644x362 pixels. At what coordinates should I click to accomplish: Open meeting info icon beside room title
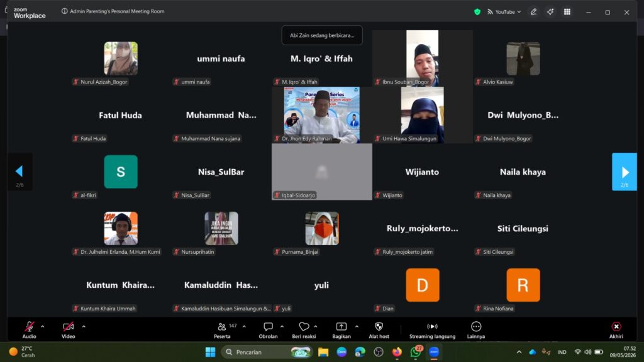click(65, 11)
